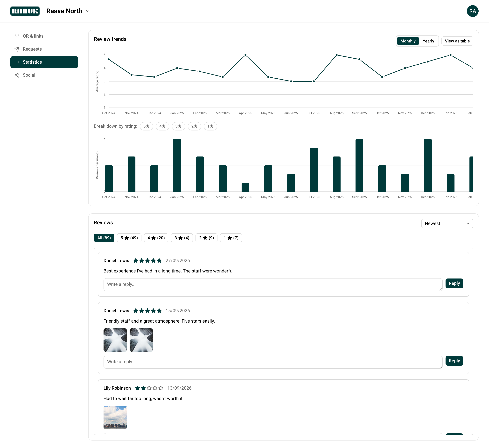Expand the Raave North location chevron
Viewport: 489px width, 448px height.
tap(88, 11)
